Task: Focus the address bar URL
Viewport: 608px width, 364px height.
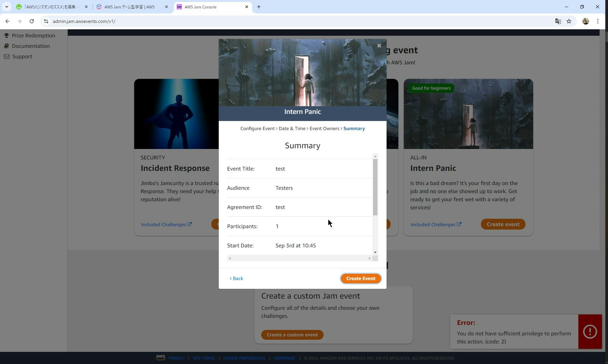Action: pos(84,21)
